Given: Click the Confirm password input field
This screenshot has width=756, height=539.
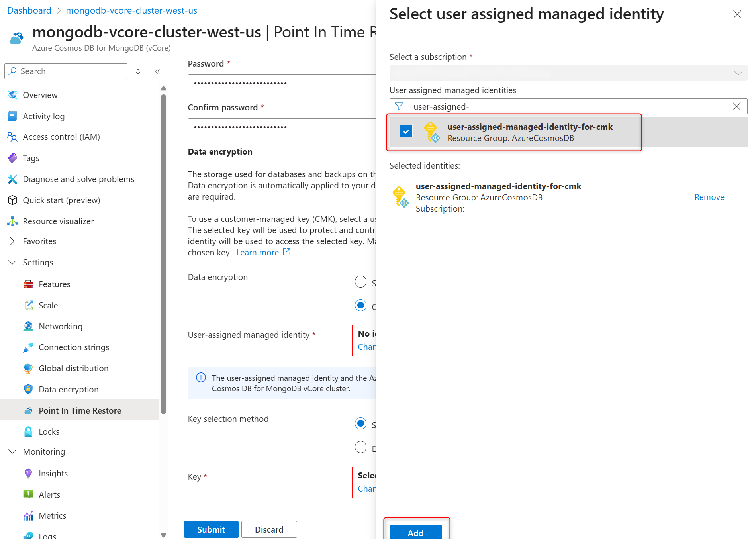Looking at the screenshot, I should pos(282,126).
